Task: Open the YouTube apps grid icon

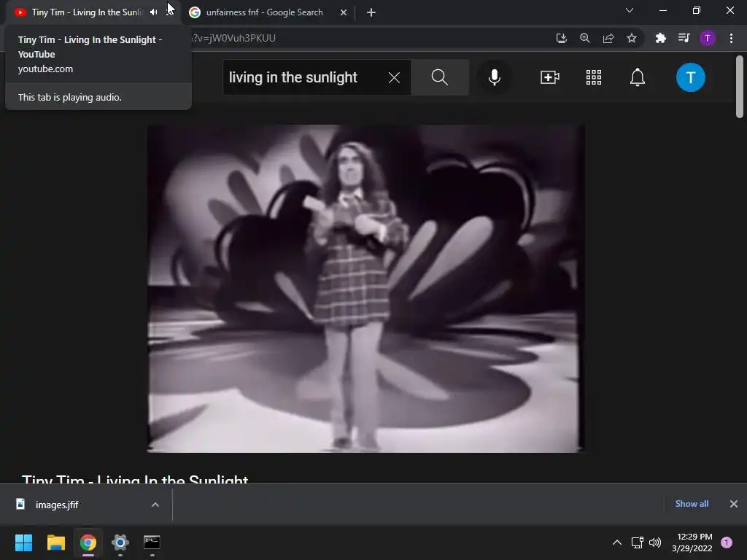Action: (594, 77)
